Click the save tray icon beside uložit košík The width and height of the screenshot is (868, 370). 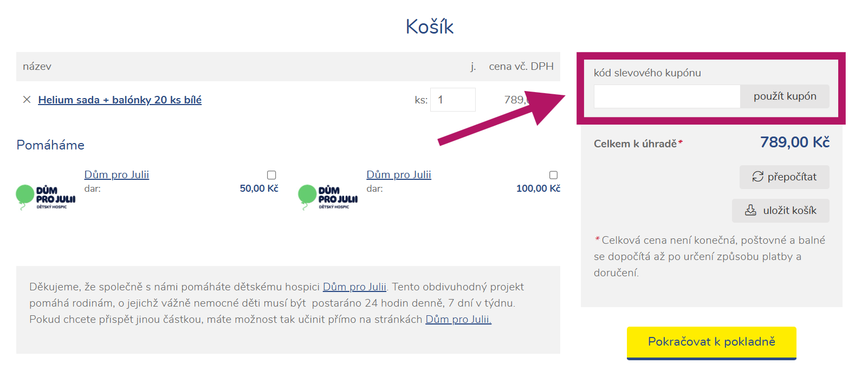[750, 210]
